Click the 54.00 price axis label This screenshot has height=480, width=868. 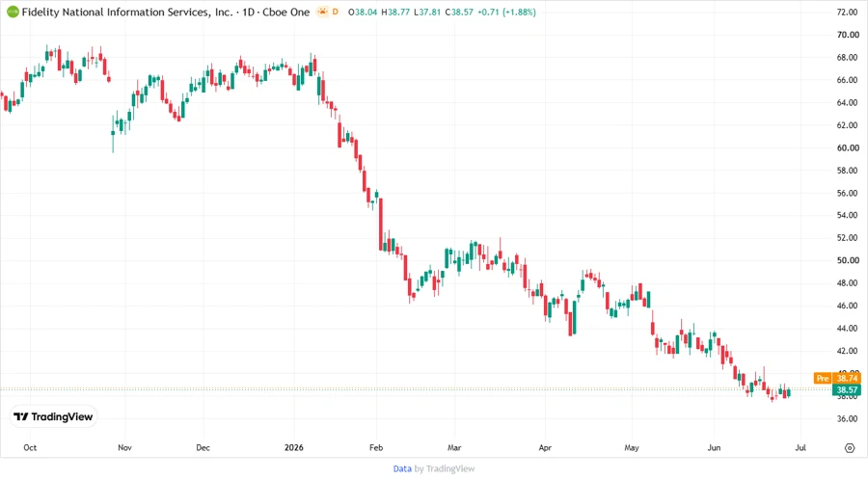pyautogui.click(x=848, y=215)
